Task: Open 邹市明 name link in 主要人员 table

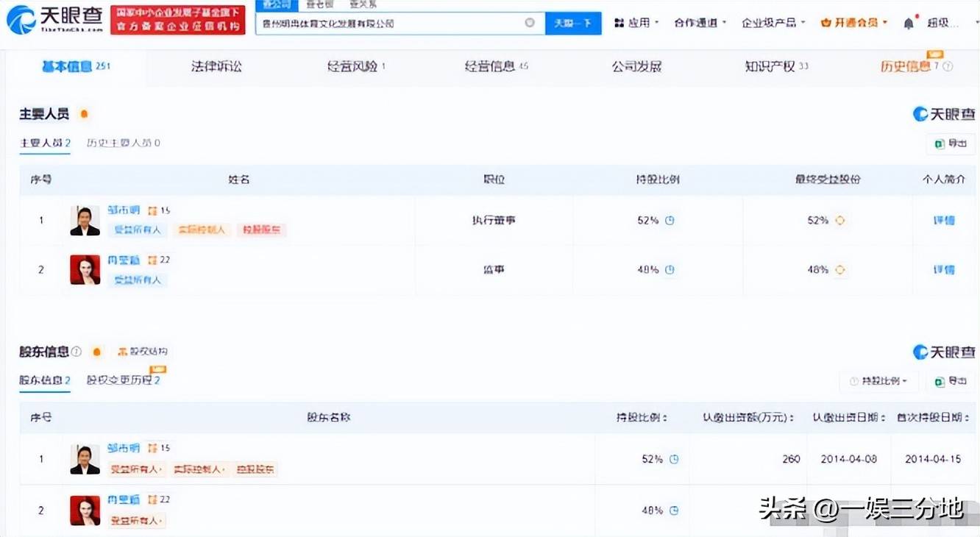Action: 124,210
